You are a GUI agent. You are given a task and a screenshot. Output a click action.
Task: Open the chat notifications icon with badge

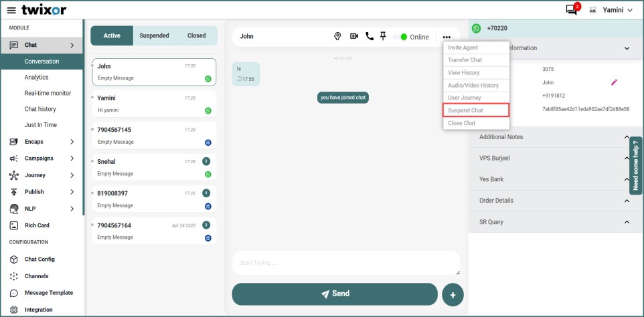tap(571, 10)
